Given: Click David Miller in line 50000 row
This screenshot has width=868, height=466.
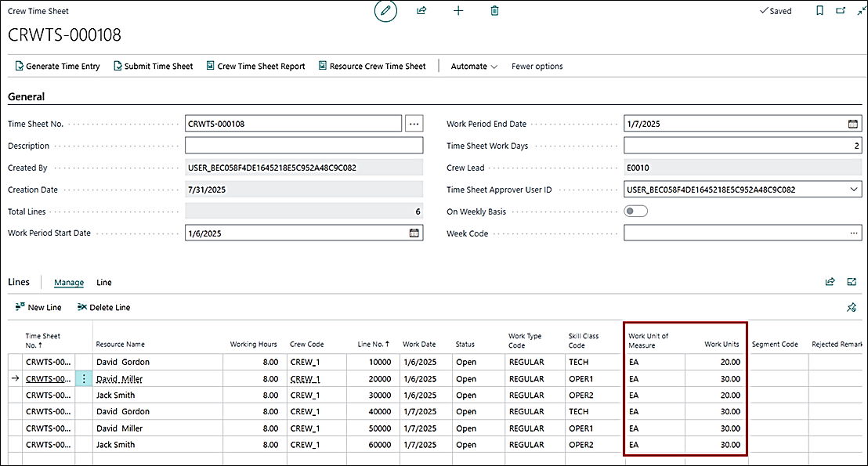Looking at the screenshot, I should click(x=120, y=428).
